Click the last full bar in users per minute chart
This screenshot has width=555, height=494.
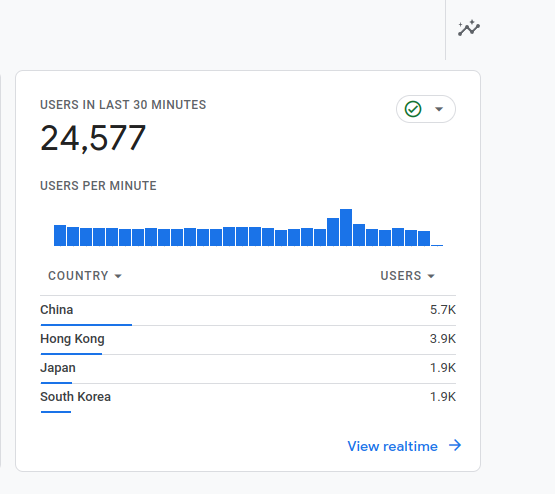[x=424, y=239]
